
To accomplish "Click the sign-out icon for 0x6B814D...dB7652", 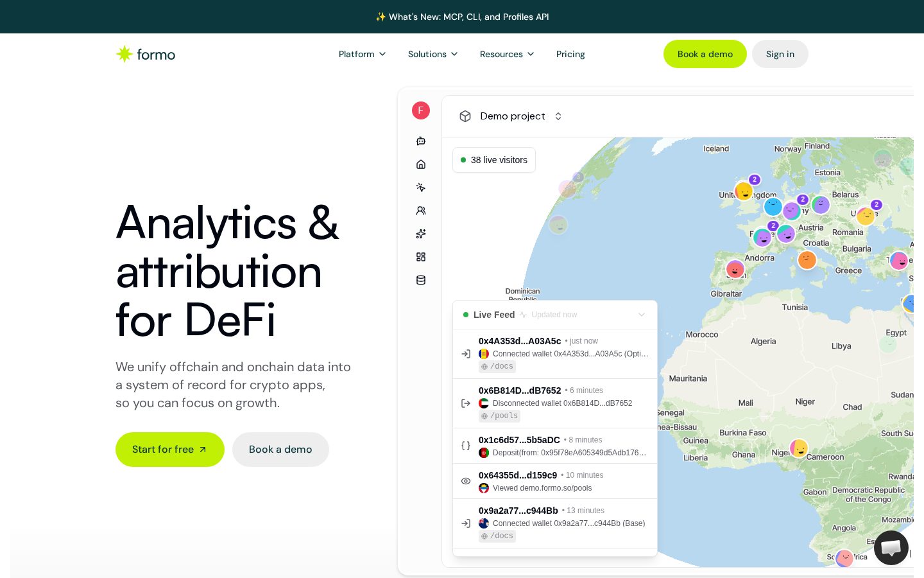I will 466,403.
